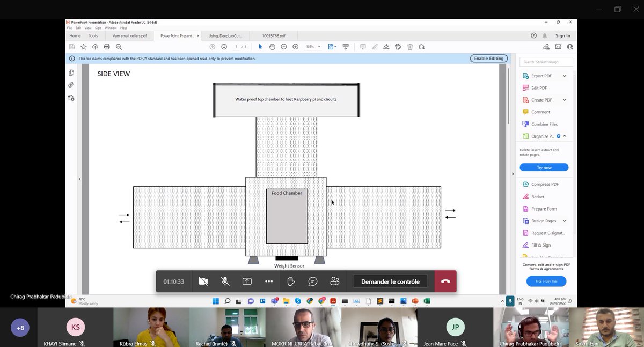Switch to the Home tab

[75, 35]
